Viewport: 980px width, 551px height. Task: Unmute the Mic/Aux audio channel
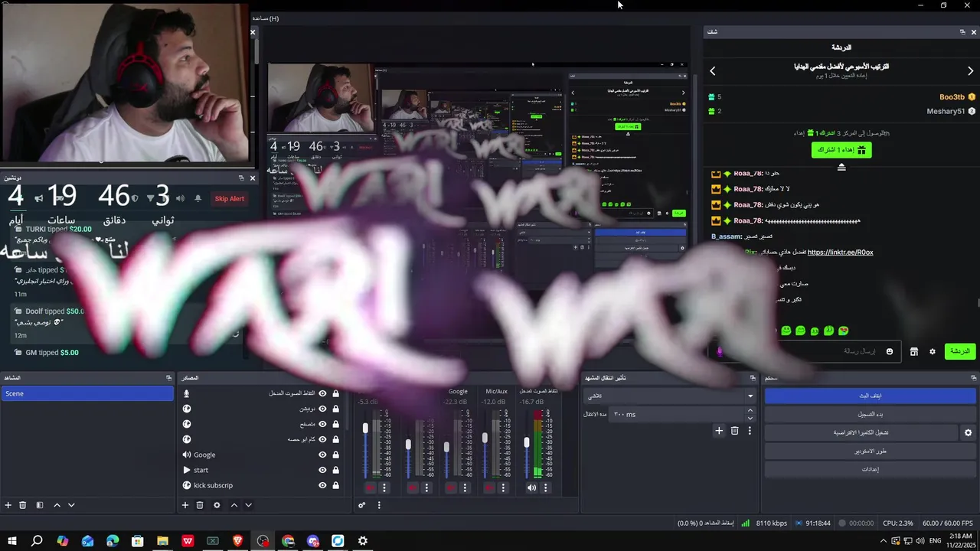point(488,487)
